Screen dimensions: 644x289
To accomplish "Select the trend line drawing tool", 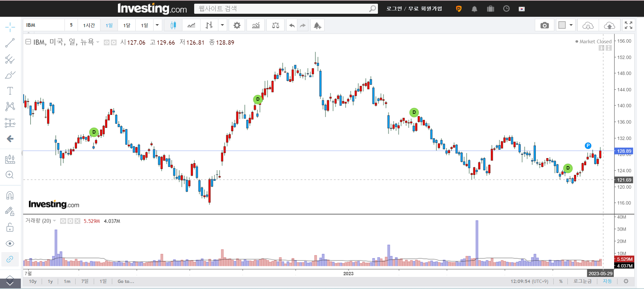I will (10, 43).
